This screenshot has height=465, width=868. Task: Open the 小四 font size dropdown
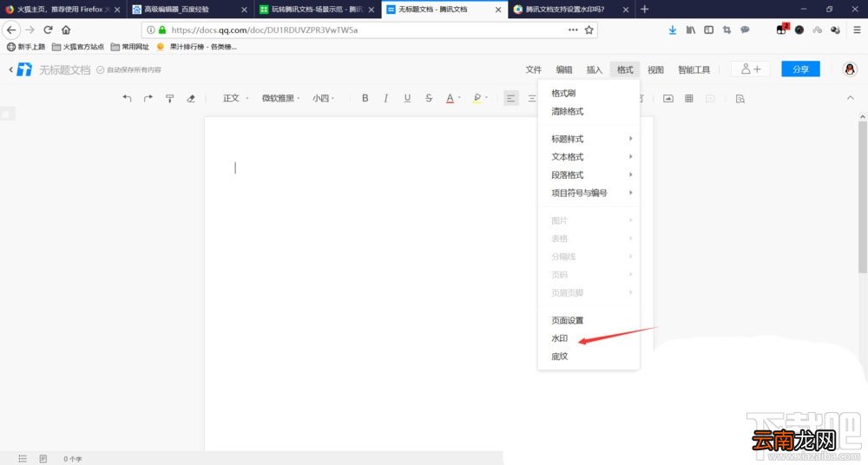(323, 98)
